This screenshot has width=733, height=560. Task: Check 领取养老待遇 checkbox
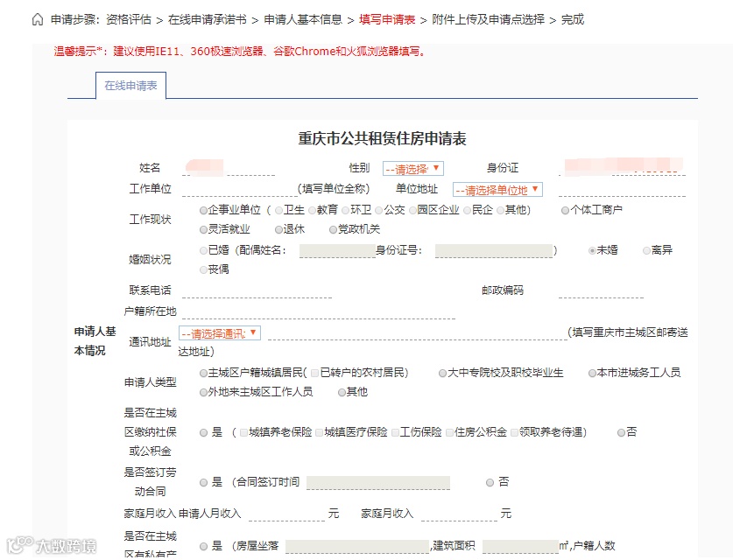point(514,433)
